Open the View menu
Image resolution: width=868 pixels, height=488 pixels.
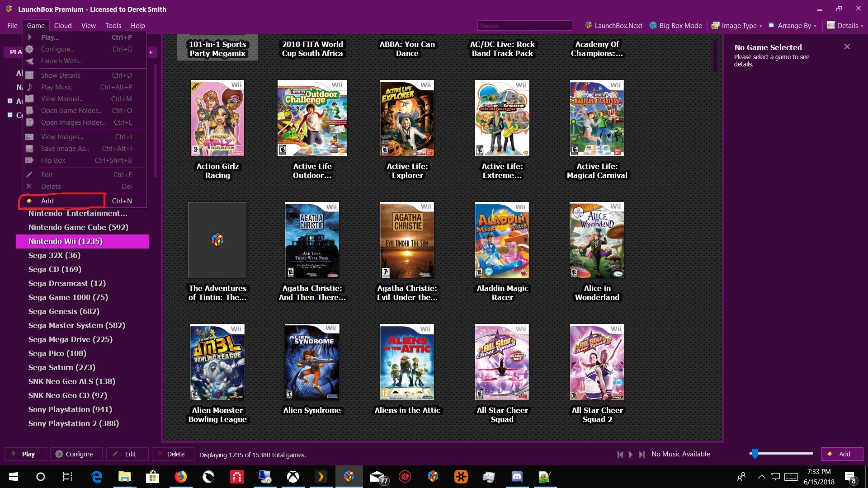click(x=88, y=26)
